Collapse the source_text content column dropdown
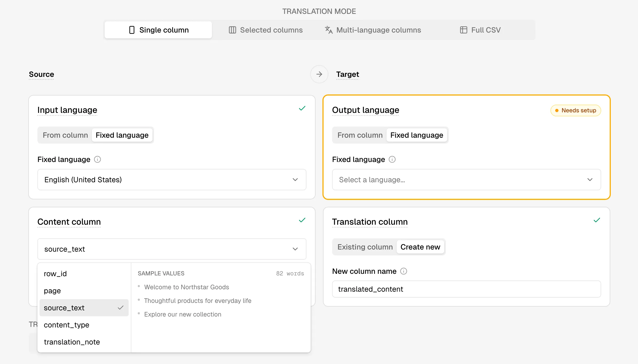The height and width of the screenshot is (364, 638). click(x=172, y=249)
